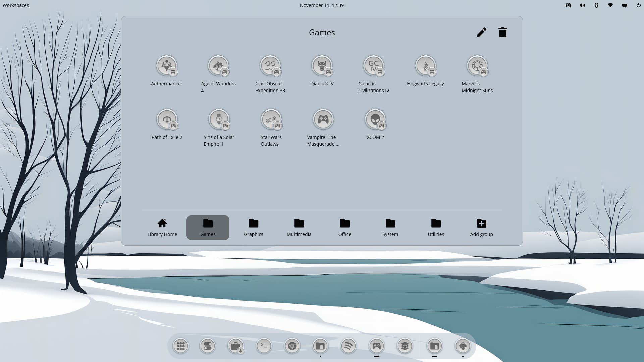Switch to the Graphics group tab

[254, 227]
